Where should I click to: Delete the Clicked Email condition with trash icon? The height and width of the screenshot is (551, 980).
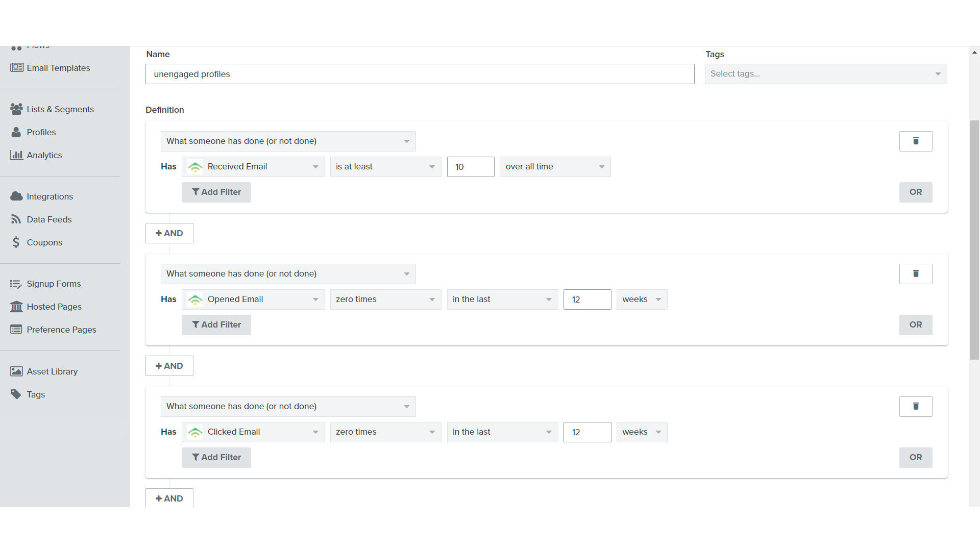pos(916,407)
